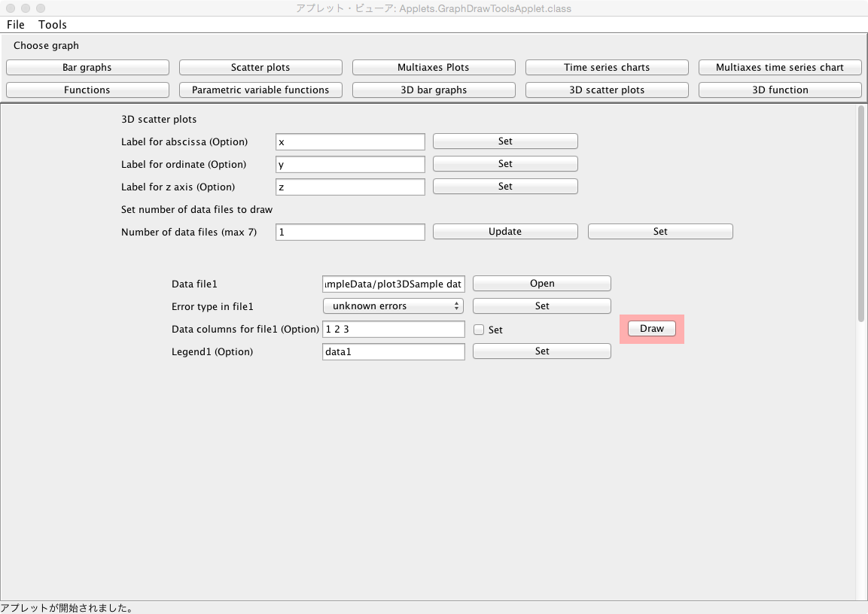The height and width of the screenshot is (614, 868).
Task: Click the data columns field for file1
Action: pyautogui.click(x=394, y=329)
